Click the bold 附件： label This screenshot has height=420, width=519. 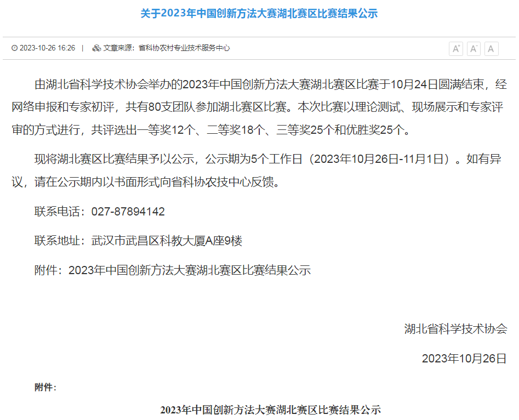(x=45, y=387)
